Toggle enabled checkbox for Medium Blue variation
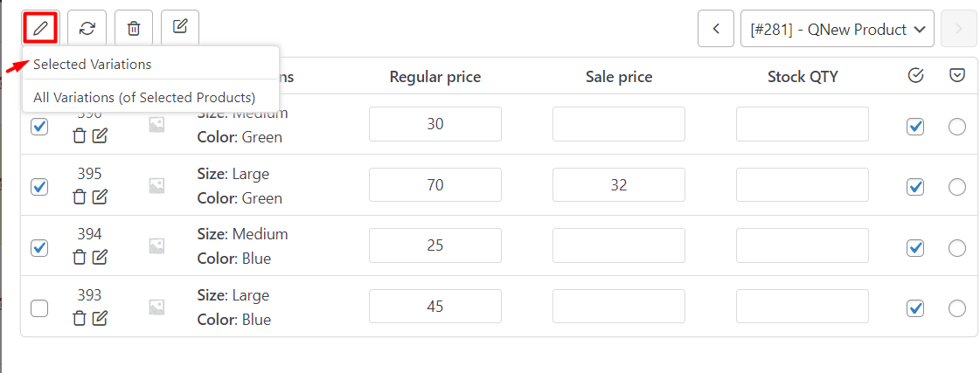Screen dimensions: 980x373 click(x=915, y=247)
